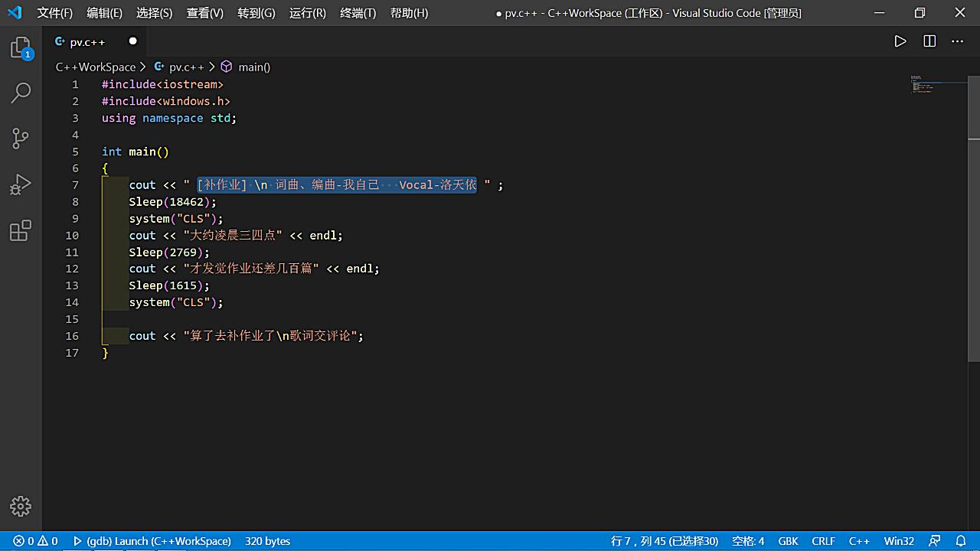The image size is (980, 551).
Task: Open the More Actions ellipsis menu
Action: 958,41
